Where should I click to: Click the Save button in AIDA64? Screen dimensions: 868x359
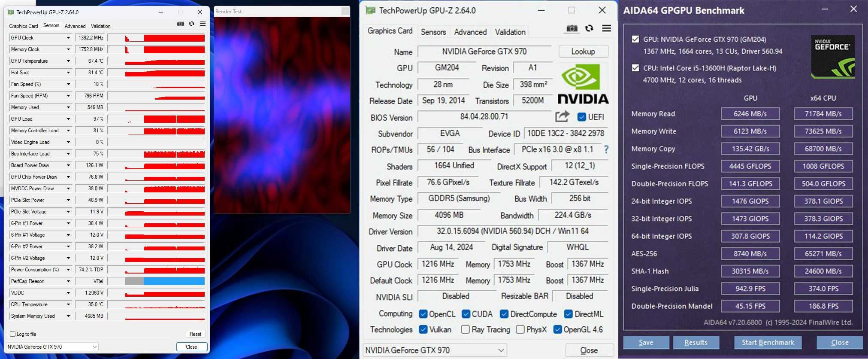646,342
